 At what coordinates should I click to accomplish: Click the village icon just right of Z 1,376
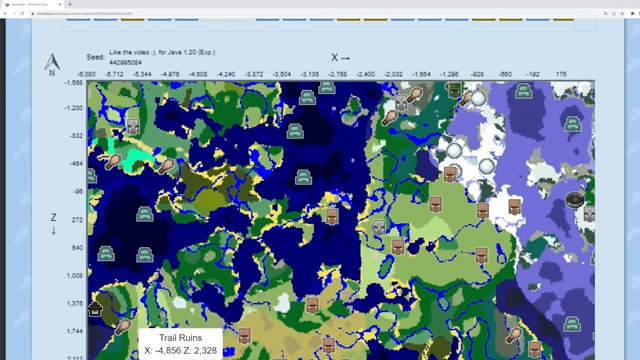click(x=313, y=305)
